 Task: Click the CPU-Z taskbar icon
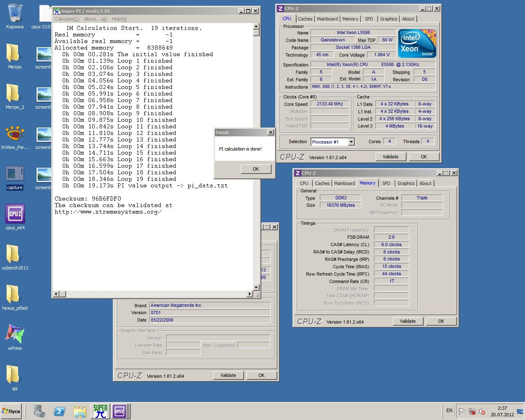[119, 411]
